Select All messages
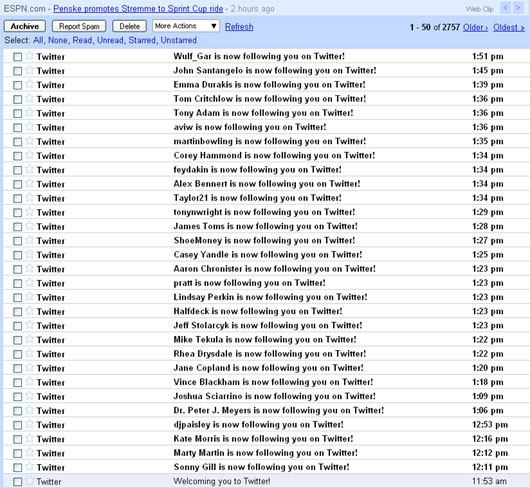Image resolution: width=530 pixels, height=488 pixels. pyautogui.click(x=38, y=40)
